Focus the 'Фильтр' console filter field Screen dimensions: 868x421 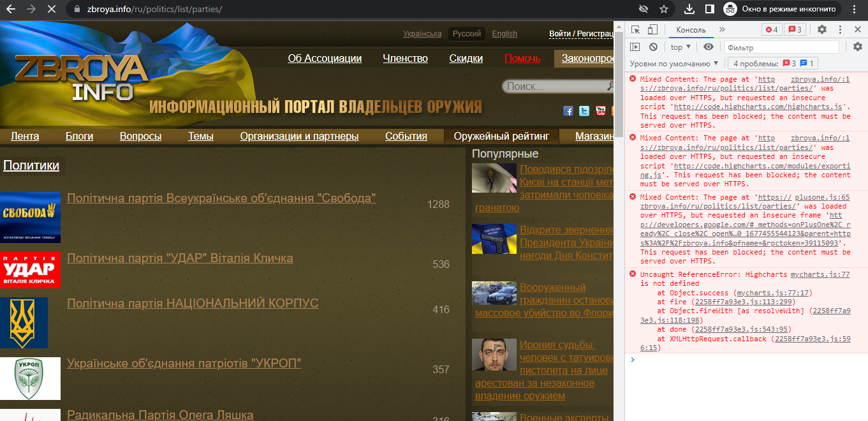pos(782,47)
